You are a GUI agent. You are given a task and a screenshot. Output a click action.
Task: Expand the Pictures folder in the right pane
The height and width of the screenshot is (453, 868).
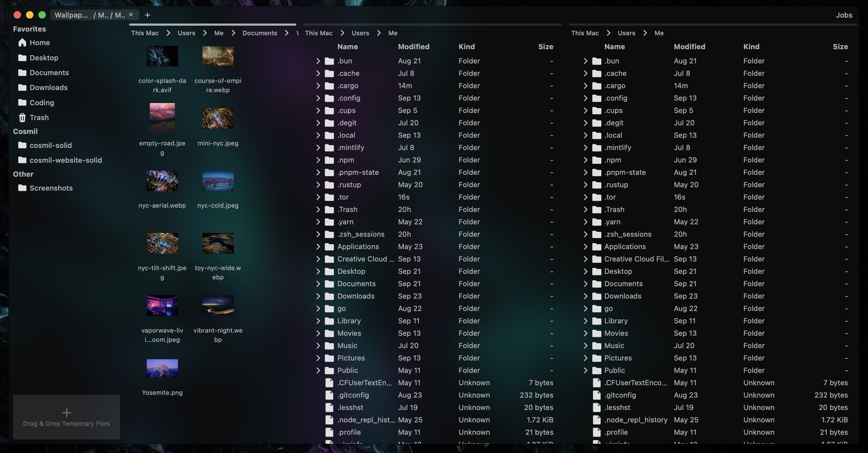tap(585, 358)
